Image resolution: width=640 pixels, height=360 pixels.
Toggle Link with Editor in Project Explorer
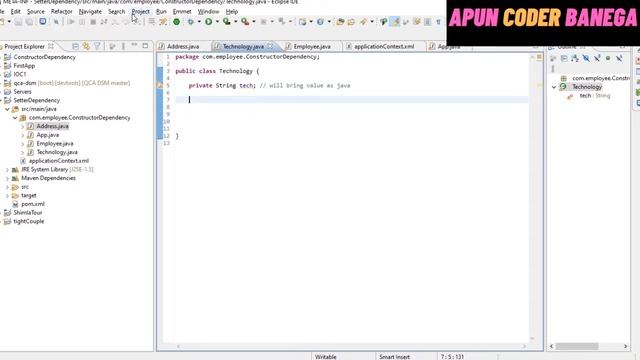[x=86, y=47]
